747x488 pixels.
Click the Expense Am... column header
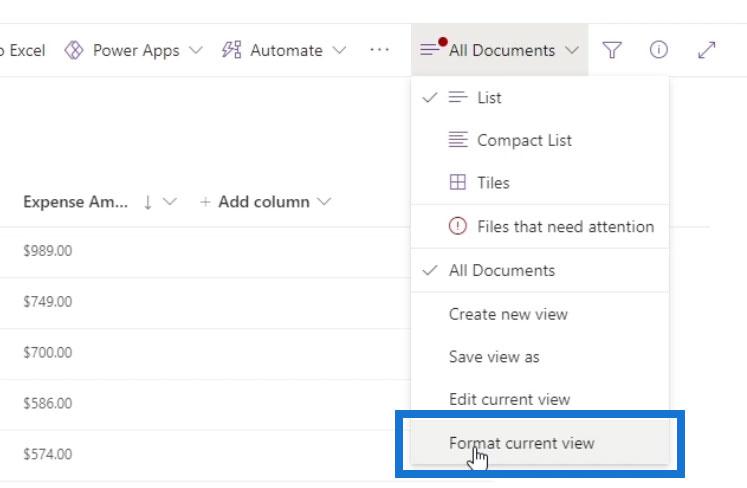[x=75, y=202]
